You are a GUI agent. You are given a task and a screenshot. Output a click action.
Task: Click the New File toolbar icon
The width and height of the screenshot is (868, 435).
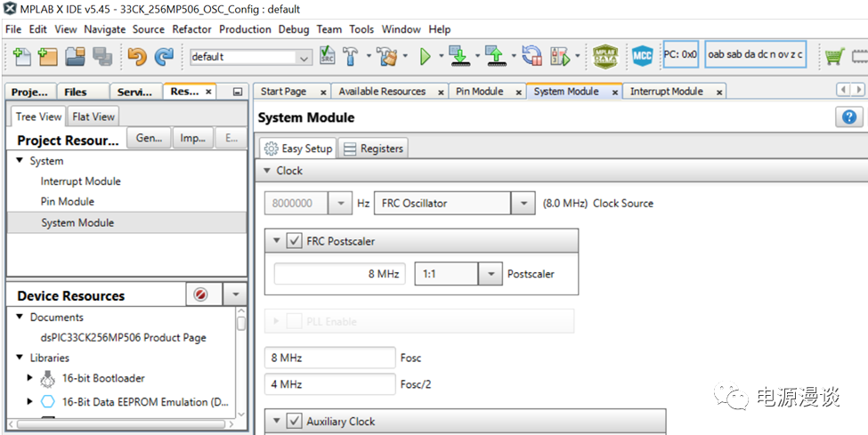coord(21,57)
